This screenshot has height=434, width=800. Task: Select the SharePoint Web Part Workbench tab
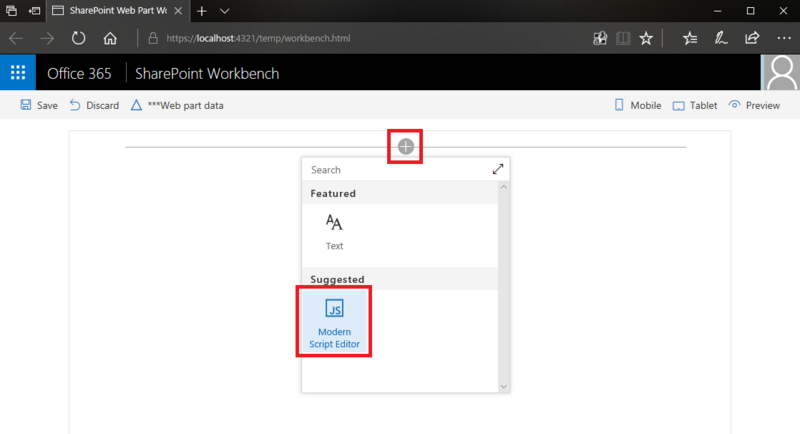pyautogui.click(x=118, y=11)
